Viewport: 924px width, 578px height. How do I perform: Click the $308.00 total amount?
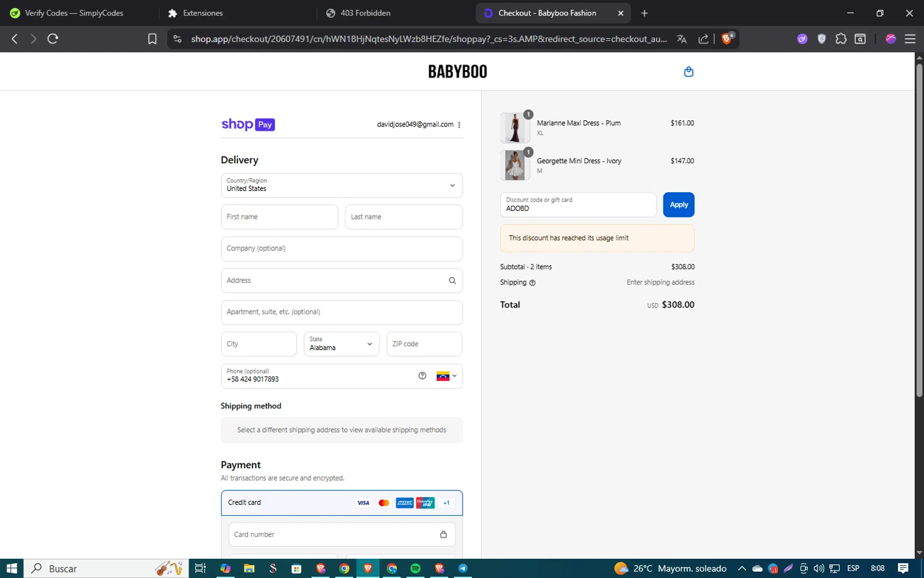click(678, 305)
